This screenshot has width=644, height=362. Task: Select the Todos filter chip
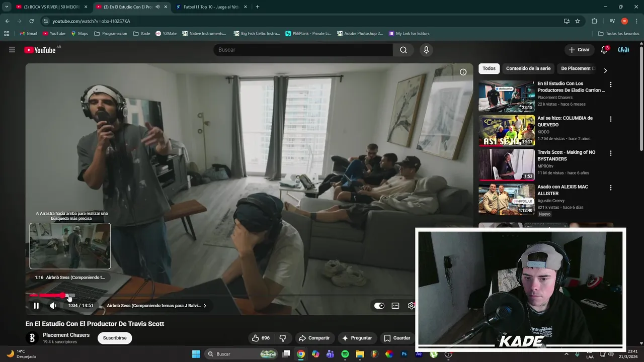(489, 68)
